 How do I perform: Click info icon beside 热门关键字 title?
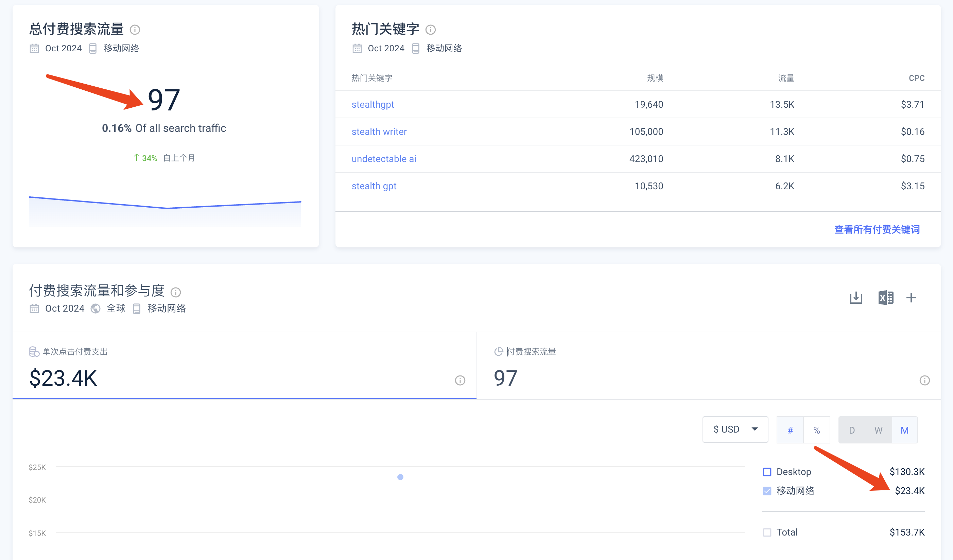pyautogui.click(x=430, y=30)
